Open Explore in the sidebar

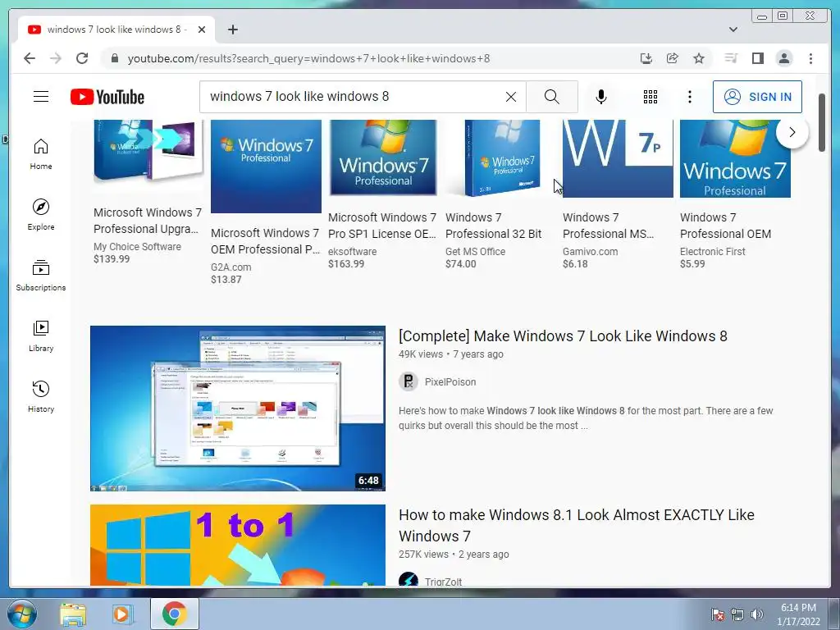pyautogui.click(x=41, y=214)
